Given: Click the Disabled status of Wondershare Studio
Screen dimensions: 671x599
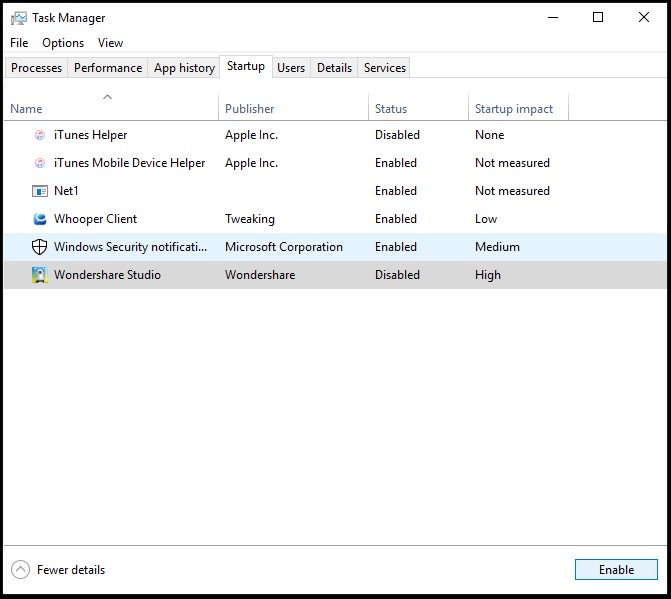Looking at the screenshot, I should [x=397, y=275].
